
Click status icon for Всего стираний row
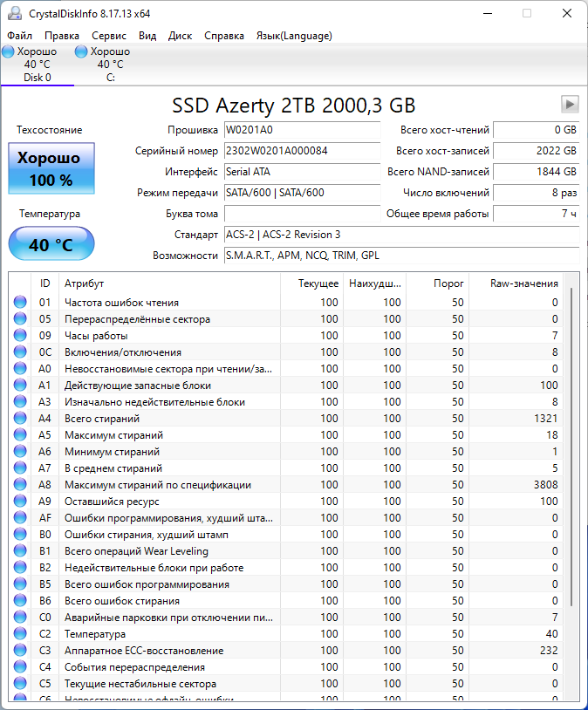(x=20, y=419)
